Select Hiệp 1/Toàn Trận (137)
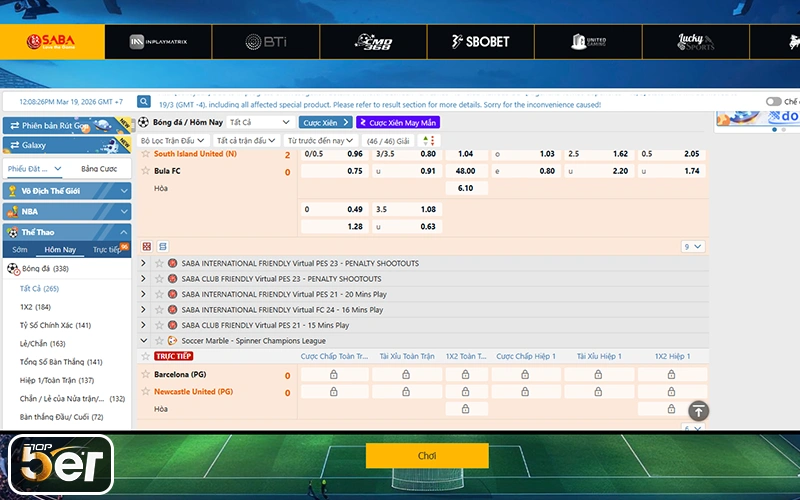The height and width of the screenshot is (500, 800). [x=57, y=380]
